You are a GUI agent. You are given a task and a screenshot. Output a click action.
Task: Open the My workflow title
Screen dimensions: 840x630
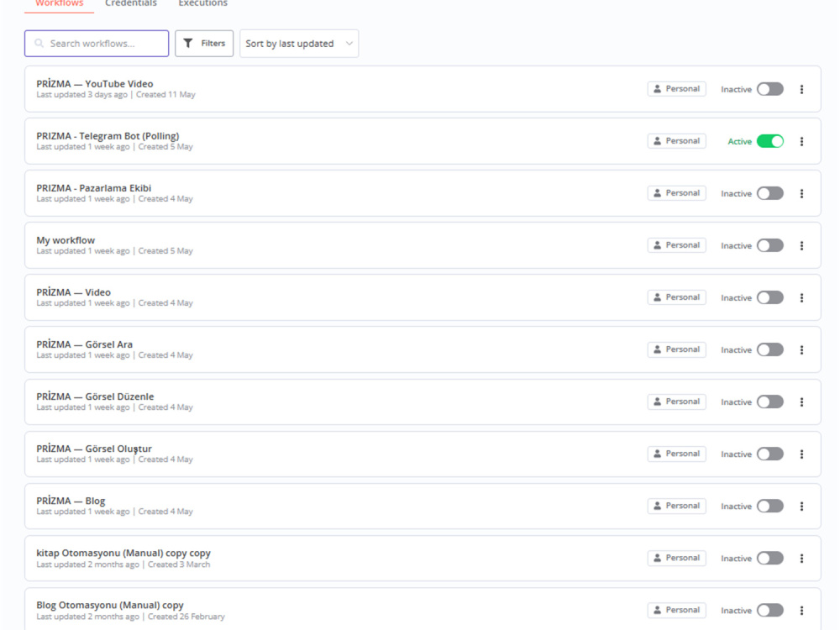66,240
